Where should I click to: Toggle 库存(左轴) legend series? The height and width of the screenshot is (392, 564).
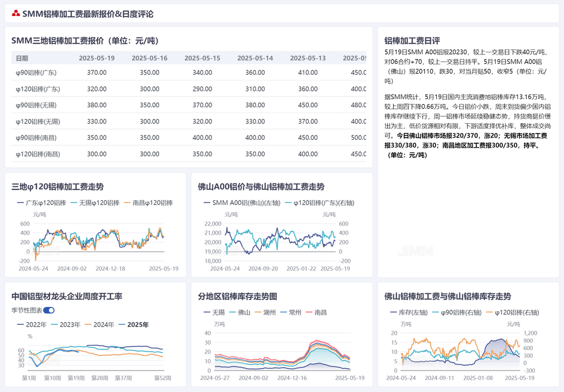[409, 313]
